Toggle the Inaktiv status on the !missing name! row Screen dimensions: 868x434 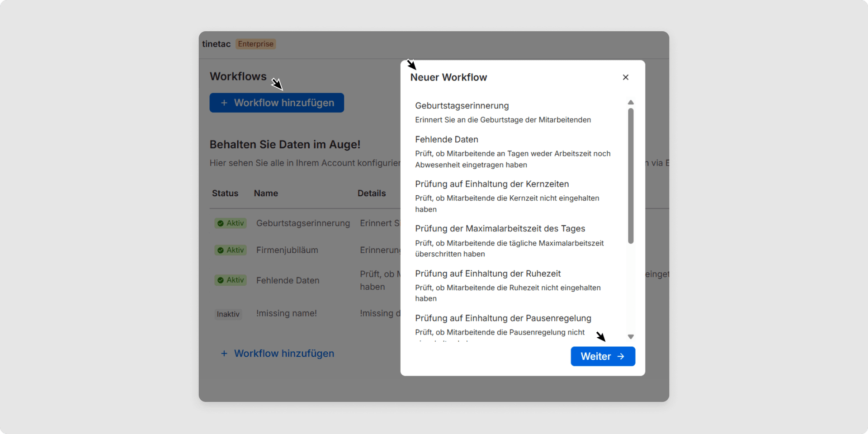click(x=228, y=314)
